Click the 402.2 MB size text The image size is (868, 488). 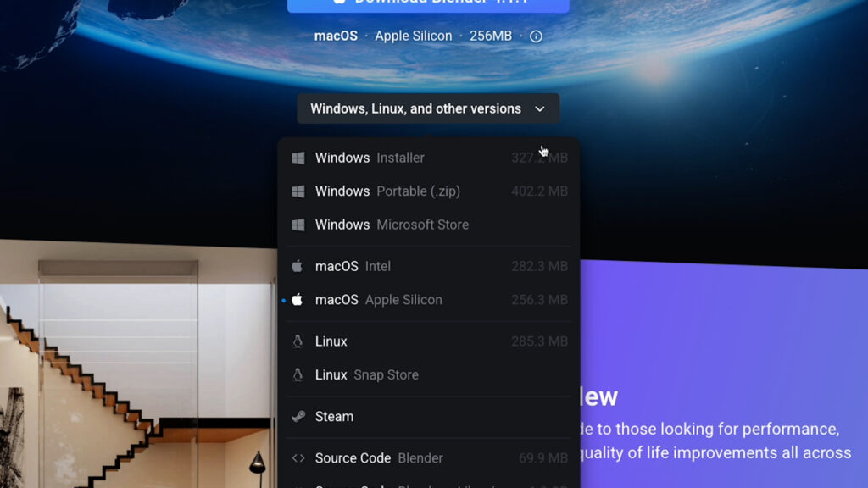click(x=539, y=191)
